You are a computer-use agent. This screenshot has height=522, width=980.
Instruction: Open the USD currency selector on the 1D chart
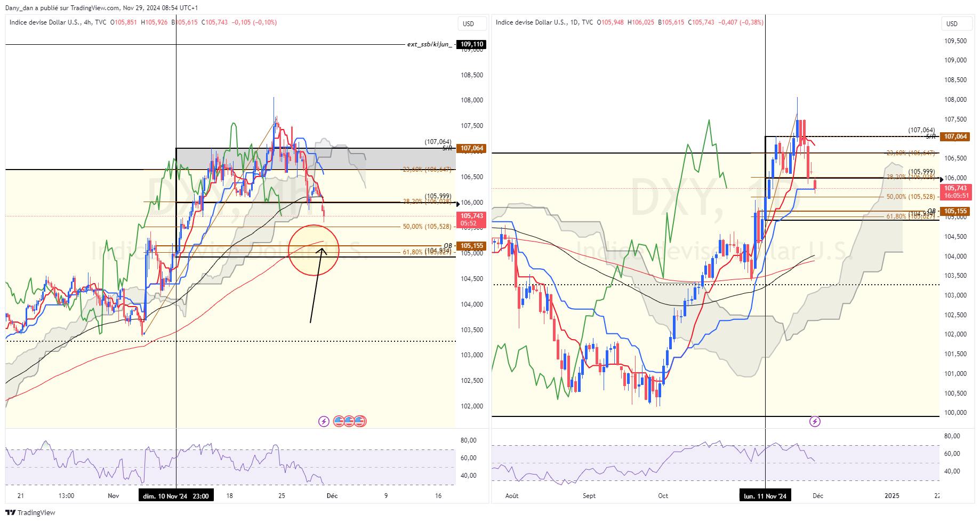(x=956, y=23)
